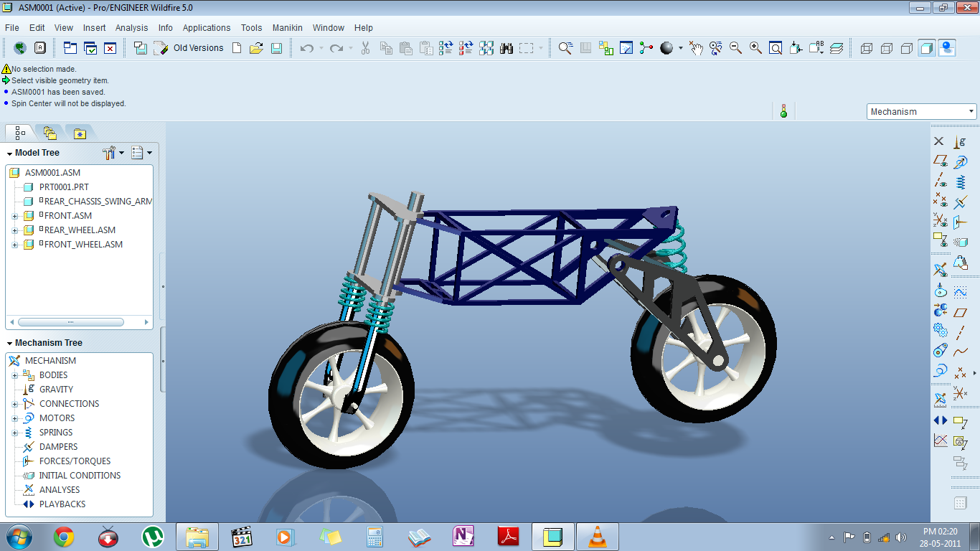Select PRT0001.PRT in Model Tree

(64, 187)
